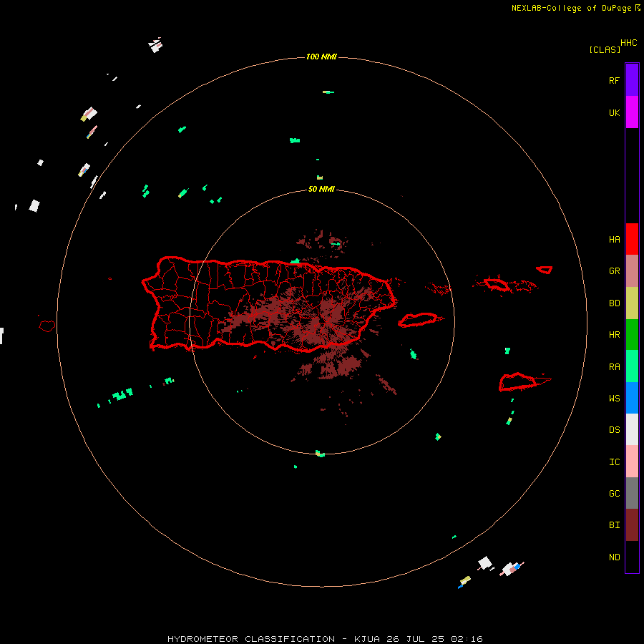
Task: Click the RA light green swatch
Action: (x=632, y=366)
